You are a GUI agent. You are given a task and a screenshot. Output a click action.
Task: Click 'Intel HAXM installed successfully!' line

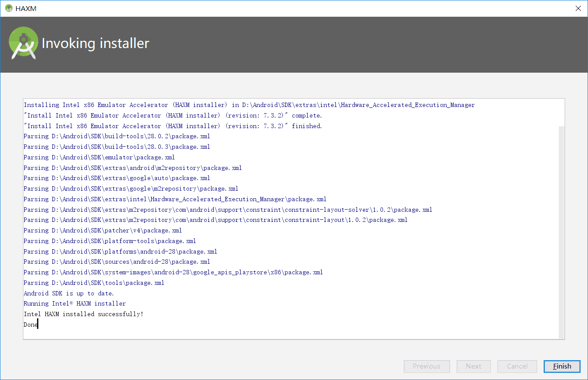tap(83, 314)
